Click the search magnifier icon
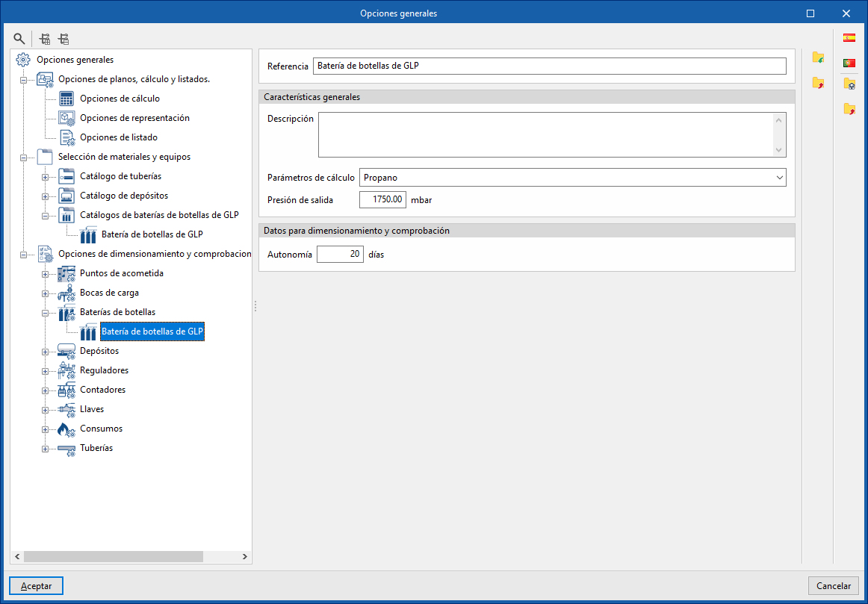 click(x=19, y=39)
